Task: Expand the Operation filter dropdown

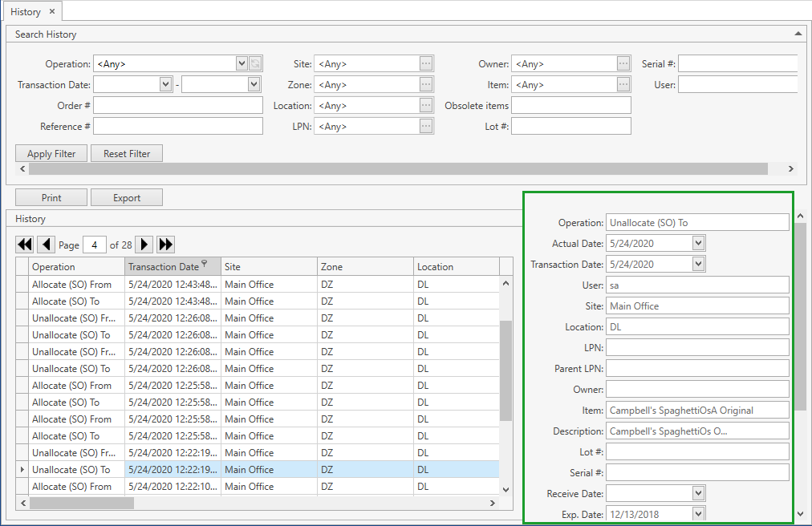Action: point(242,64)
